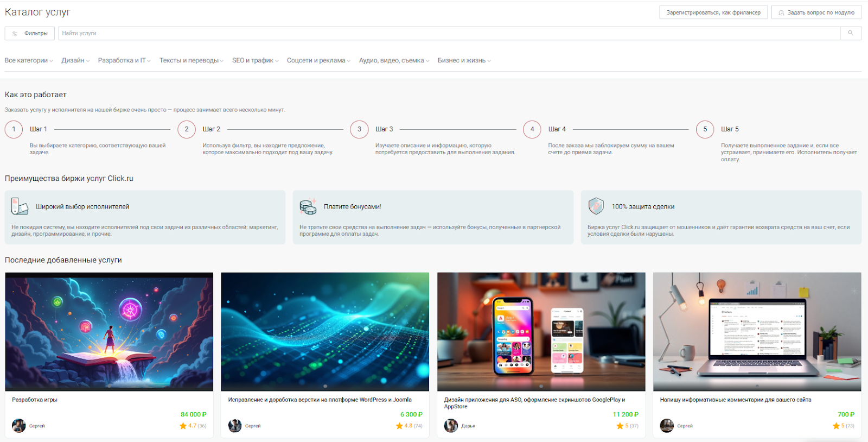This screenshot has width=868, height=442.
Task: Open the SEO и трафик menu
Action: pos(255,61)
